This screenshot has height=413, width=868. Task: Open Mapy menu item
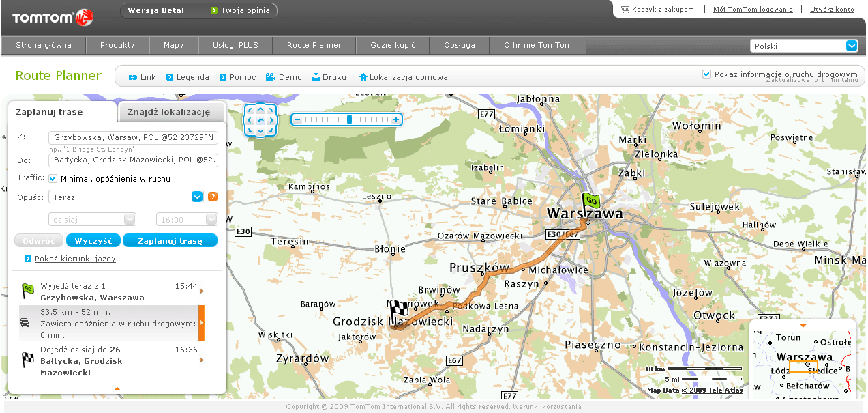point(174,45)
